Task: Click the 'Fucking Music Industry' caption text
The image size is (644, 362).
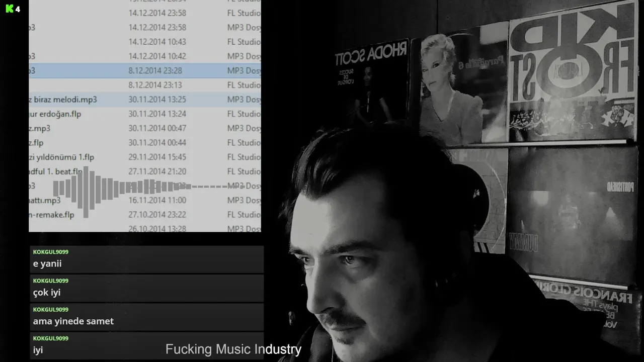Action: coord(233,349)
